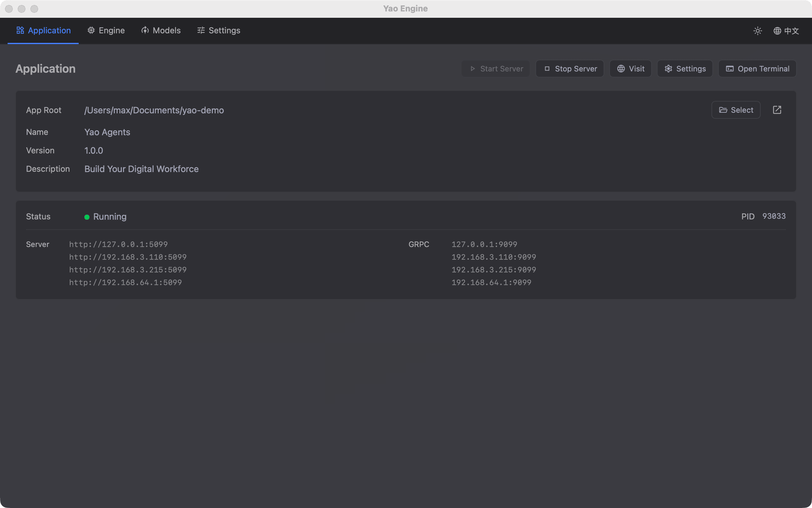Toggle light theme with the sun icon

(x=758, y=31)
